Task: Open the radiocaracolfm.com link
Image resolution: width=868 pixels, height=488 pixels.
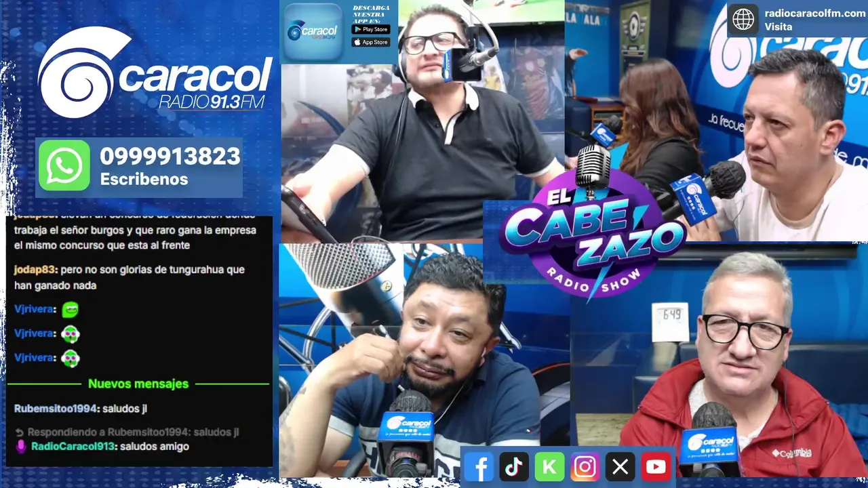Action: pos(814,14)
